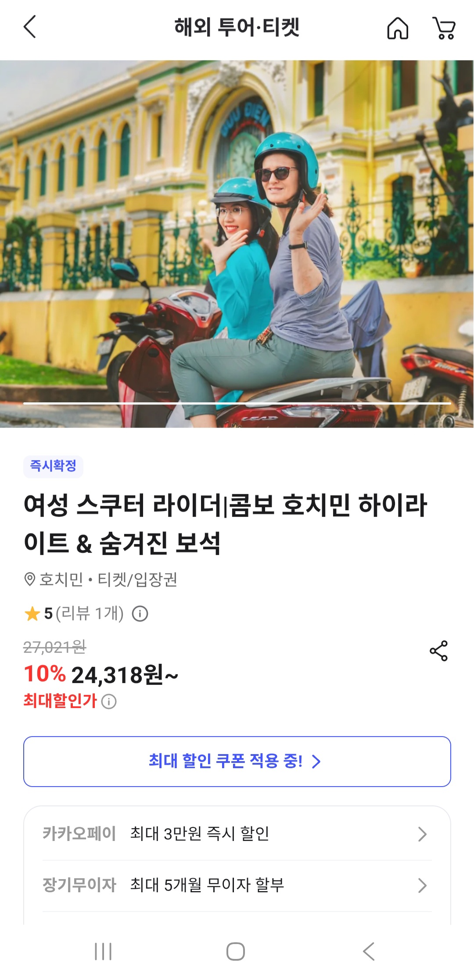The height and width of the screenshot is (980, 474).
Task: Tap Android home navigation button
Action: [x=236, y=951]
